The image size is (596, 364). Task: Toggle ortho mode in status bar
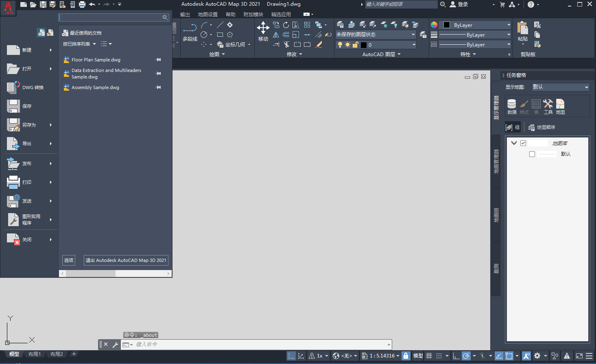pos(456,356)
